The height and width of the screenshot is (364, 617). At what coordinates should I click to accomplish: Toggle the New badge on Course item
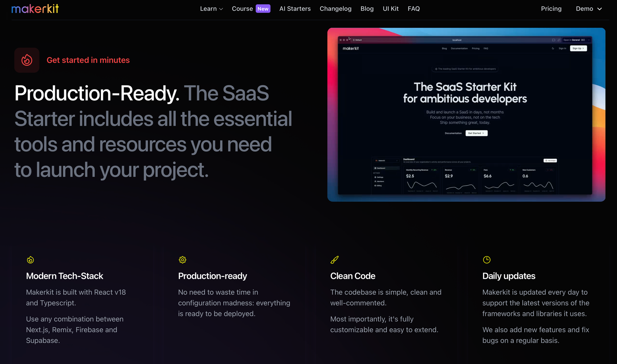263,9
